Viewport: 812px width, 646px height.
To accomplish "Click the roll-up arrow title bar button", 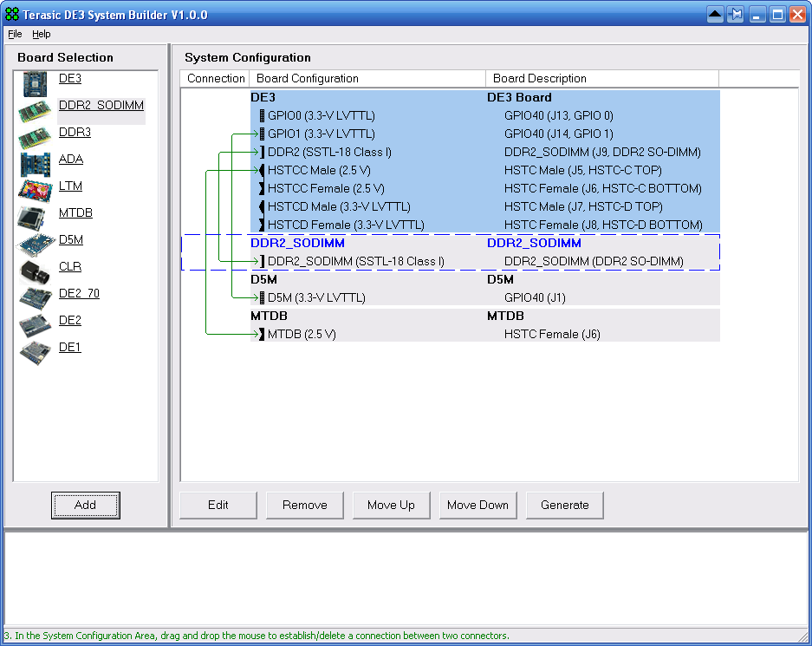I will pyautogui.click(x=715, y=14).
